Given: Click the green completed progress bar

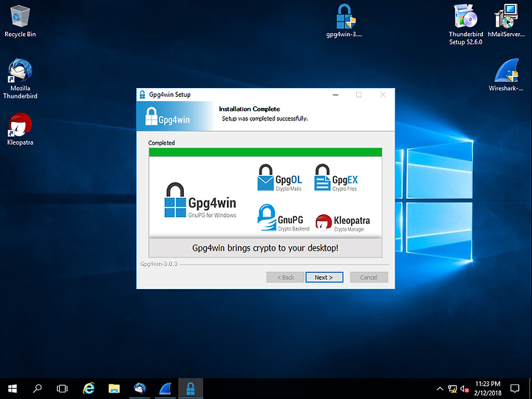Looking at the screenshot, I should pyautogui.click(x=265, y=152).
